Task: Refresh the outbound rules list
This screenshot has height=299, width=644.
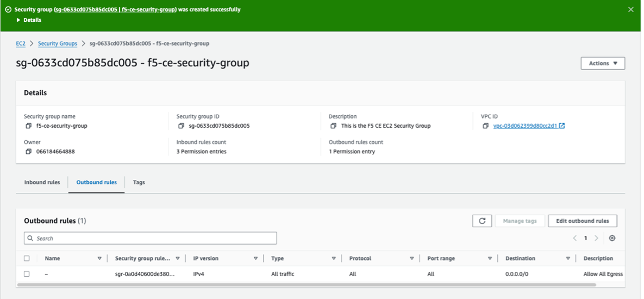Action: 482,221
